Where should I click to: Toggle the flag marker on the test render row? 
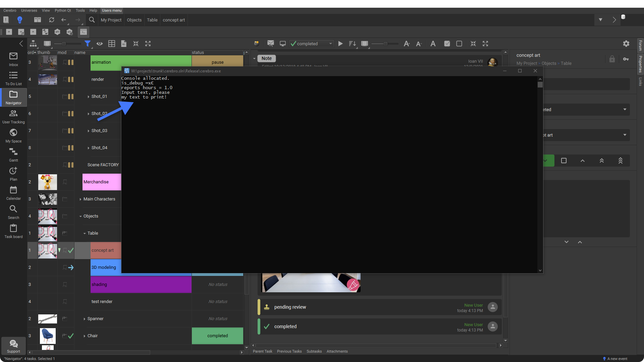(65, 302)
